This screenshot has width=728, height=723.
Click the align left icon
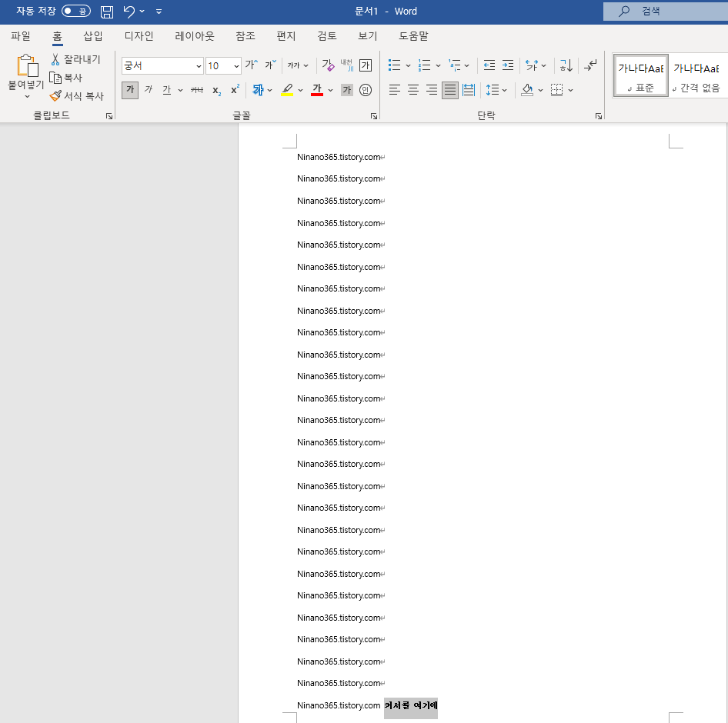(394, 90)
